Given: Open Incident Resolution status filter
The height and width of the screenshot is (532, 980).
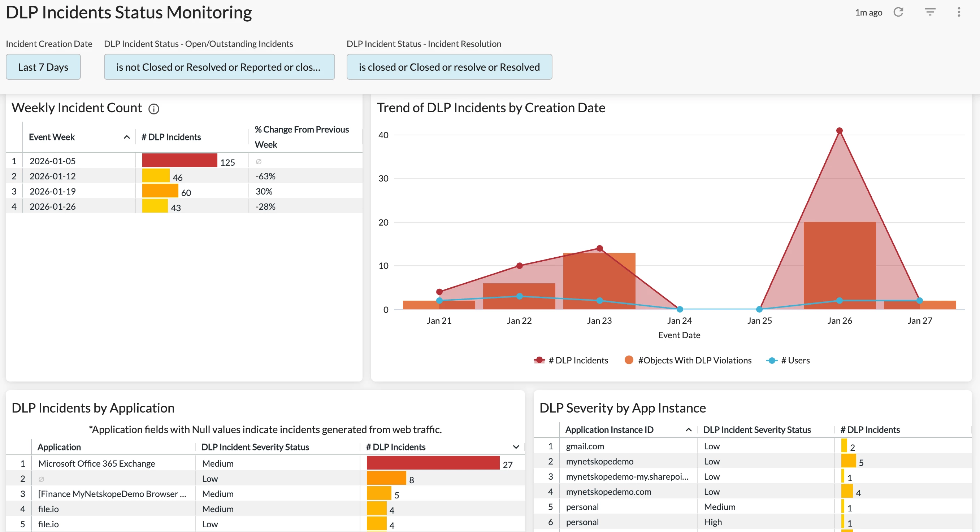Looking at the screenshot, I should 449,67.
